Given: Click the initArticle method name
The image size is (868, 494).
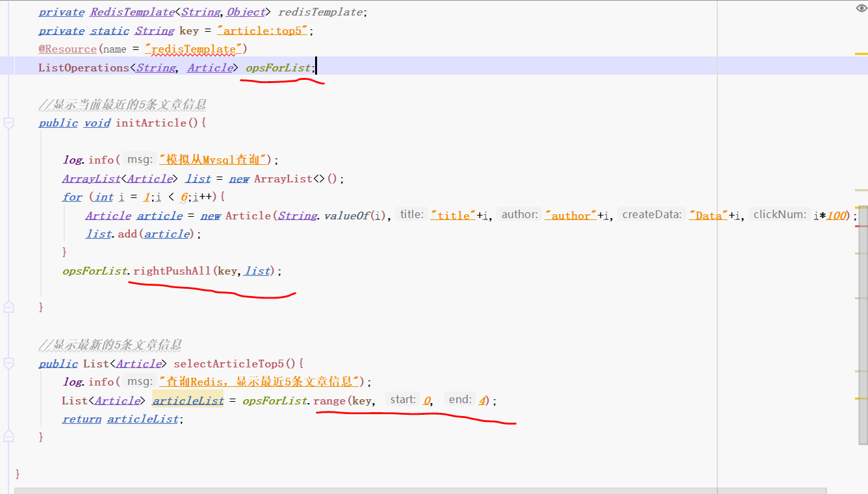Looking at the screenshot, I should 151,123.
